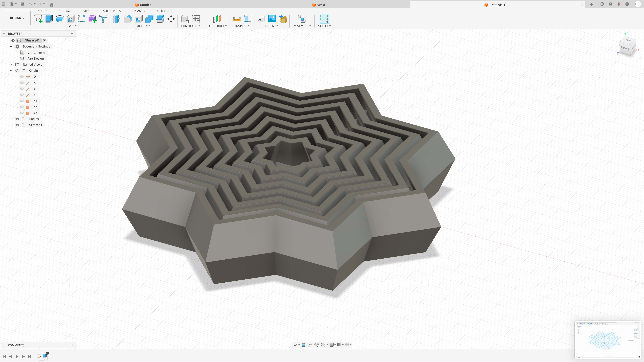The height and width of the screenshot is (362, 644).
Task: Select the Orbit tool at the bottom
Action: coord(295,345)
